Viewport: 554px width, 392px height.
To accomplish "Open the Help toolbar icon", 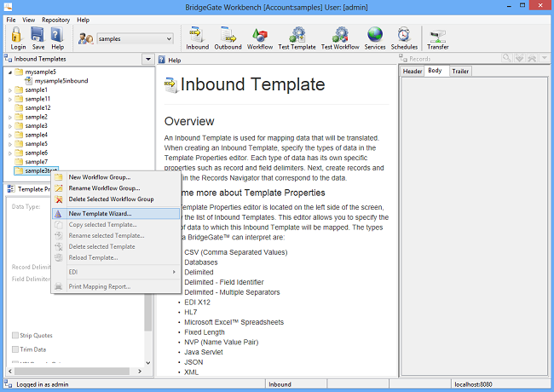I will [x=57, y=35].
